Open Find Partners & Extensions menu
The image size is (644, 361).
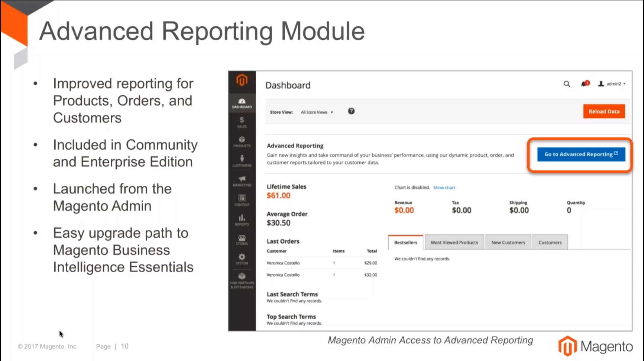pos(242,281)
